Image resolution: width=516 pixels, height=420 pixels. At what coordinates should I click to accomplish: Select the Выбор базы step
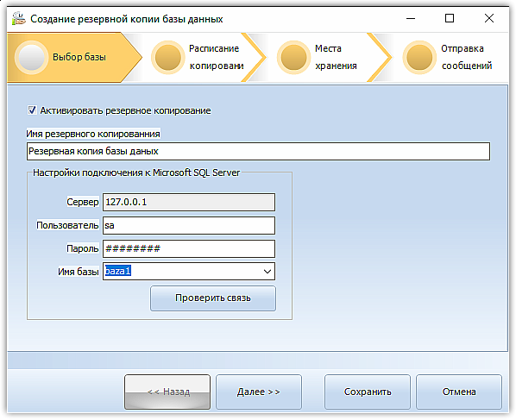[x=74, y=57]
